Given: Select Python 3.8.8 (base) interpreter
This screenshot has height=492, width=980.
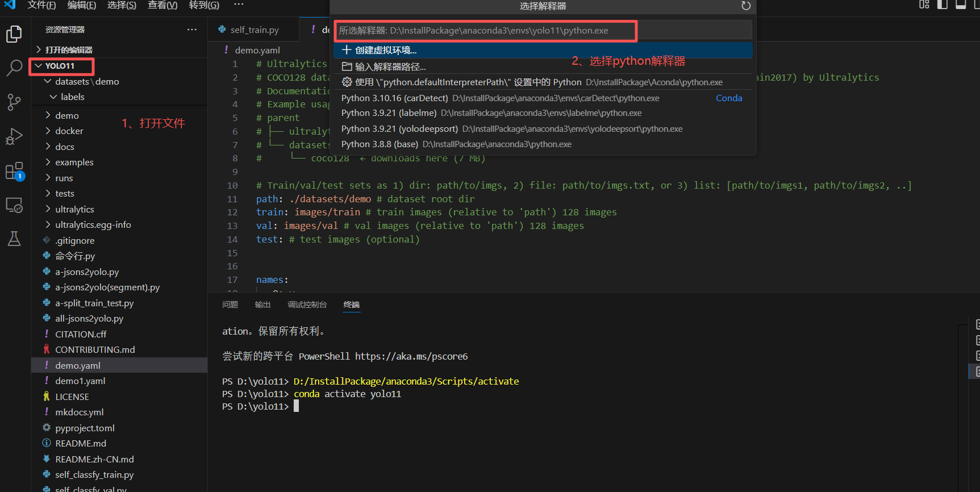Looking at the screenshot, I should pos(543,144).
